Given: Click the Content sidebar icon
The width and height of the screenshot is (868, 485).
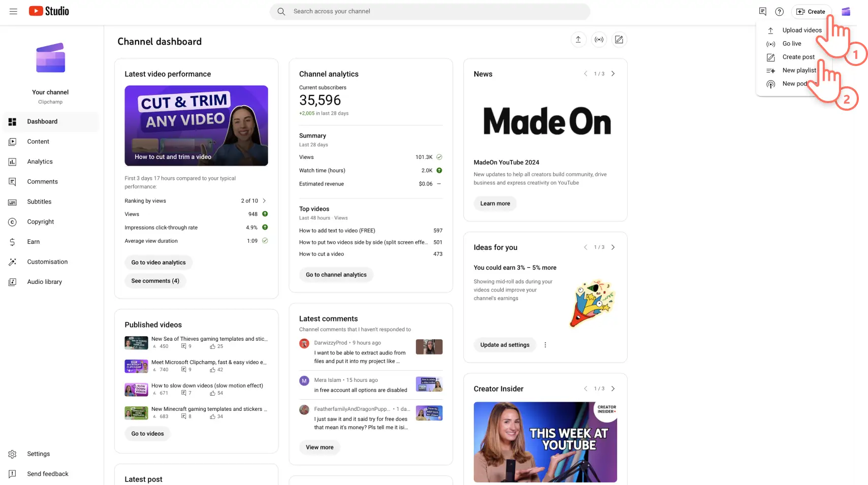Looking at the screenshot, I should coord(12,142).
